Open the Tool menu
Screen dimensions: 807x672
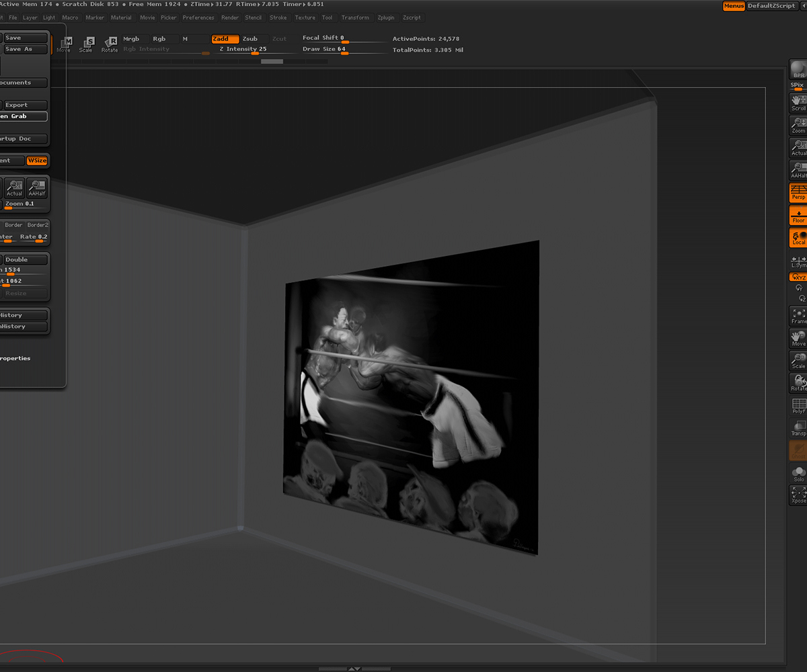[x=328, y=18]
